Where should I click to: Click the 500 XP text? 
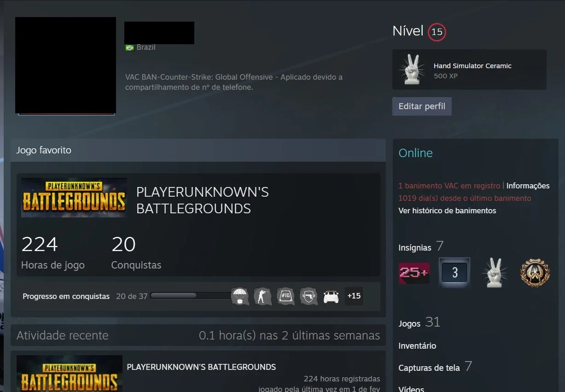445,76
